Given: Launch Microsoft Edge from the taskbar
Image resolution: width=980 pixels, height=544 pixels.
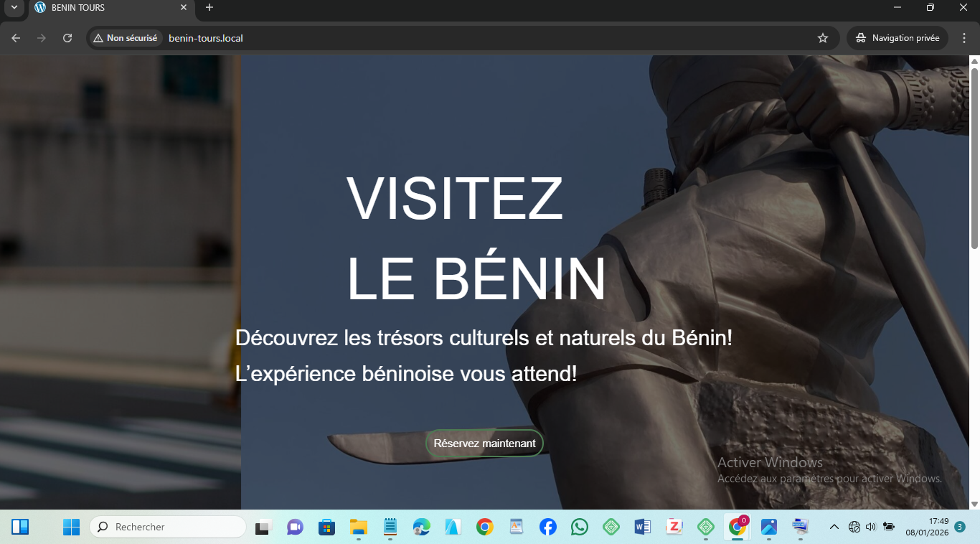Looking at the screenshot, I should [x=422, y=527].
